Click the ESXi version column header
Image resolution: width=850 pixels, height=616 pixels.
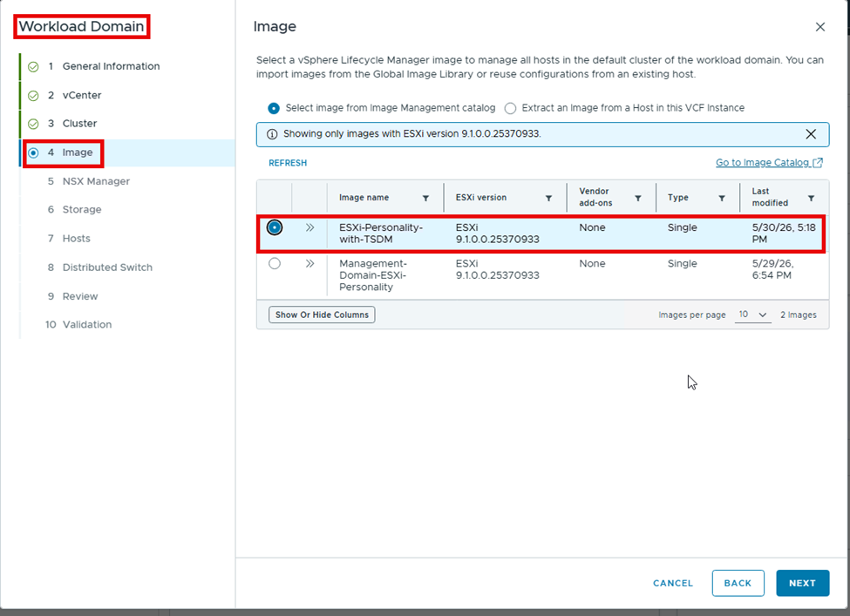coord(481,198)
